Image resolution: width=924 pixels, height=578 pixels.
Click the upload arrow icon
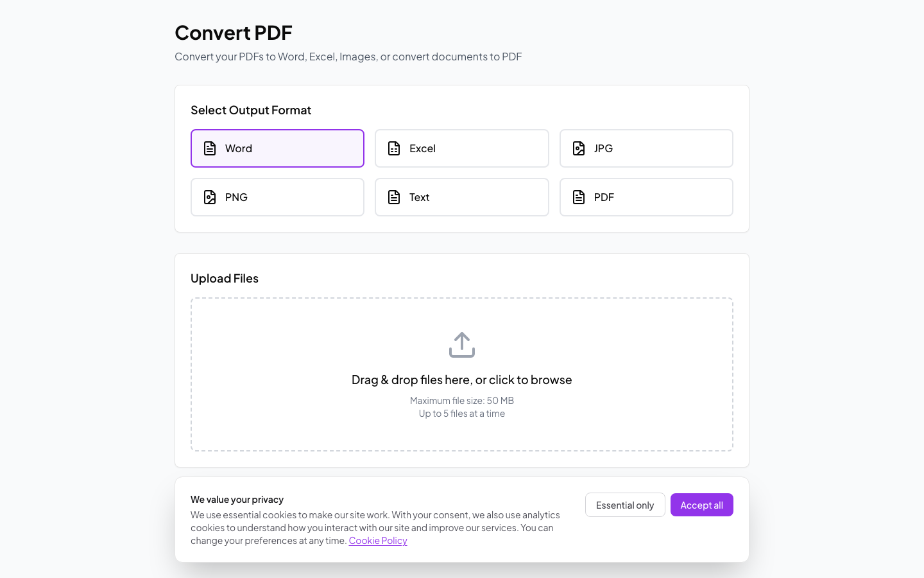(462, 344)
